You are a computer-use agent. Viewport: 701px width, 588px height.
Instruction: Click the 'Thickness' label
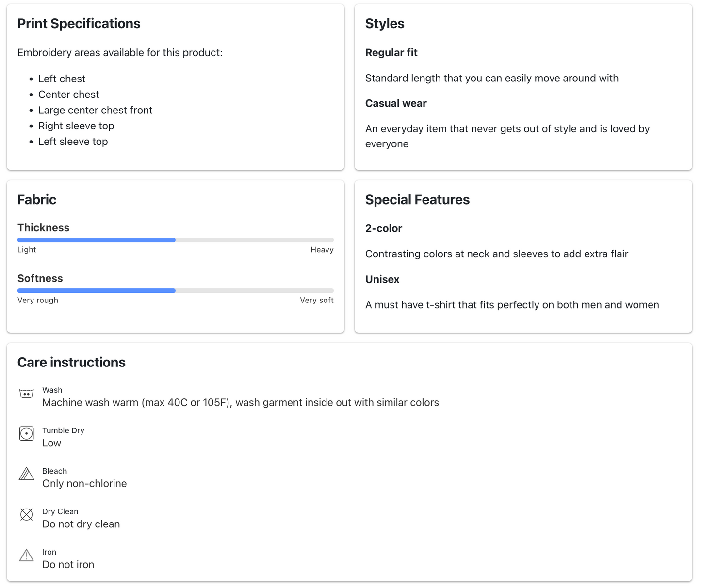pyautogui.click(x=43, y=228)
